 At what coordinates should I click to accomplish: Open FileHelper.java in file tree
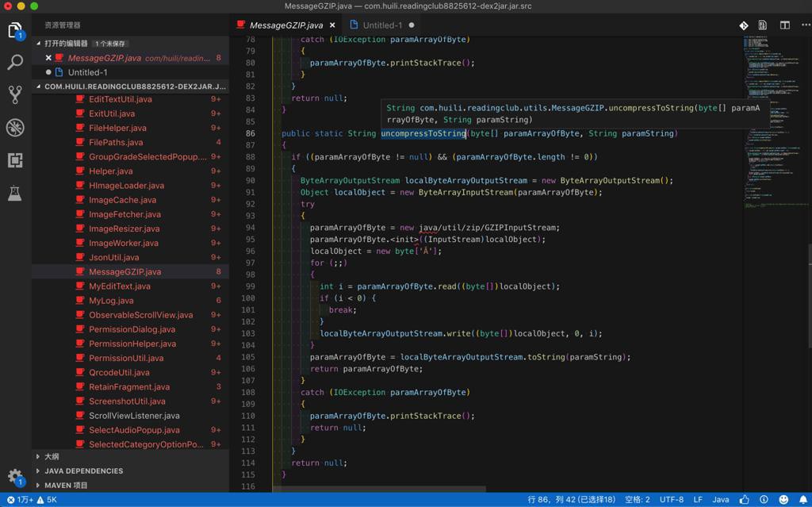[x=131, y=128]
